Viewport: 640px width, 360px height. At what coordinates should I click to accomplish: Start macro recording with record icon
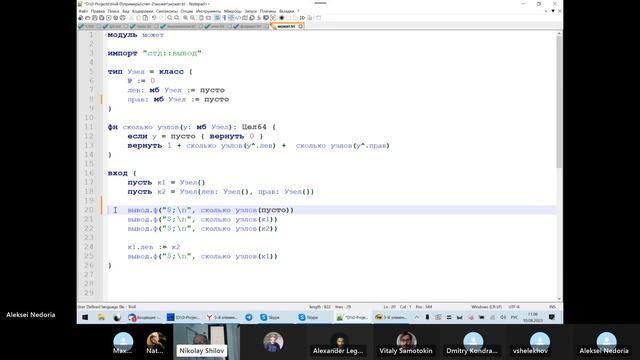click(x=281, y=18)
